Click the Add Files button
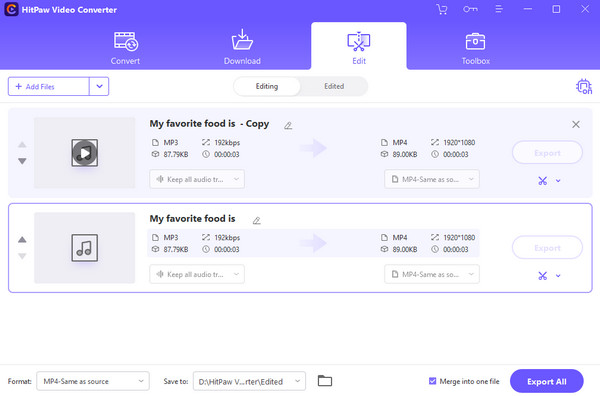This screenshot has width=600, height=396. click(x=49, y=86)
